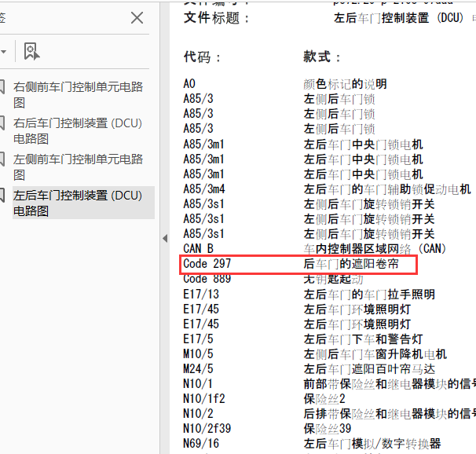Click 左后车门的车门辅助锁促动电机 text

387,189
